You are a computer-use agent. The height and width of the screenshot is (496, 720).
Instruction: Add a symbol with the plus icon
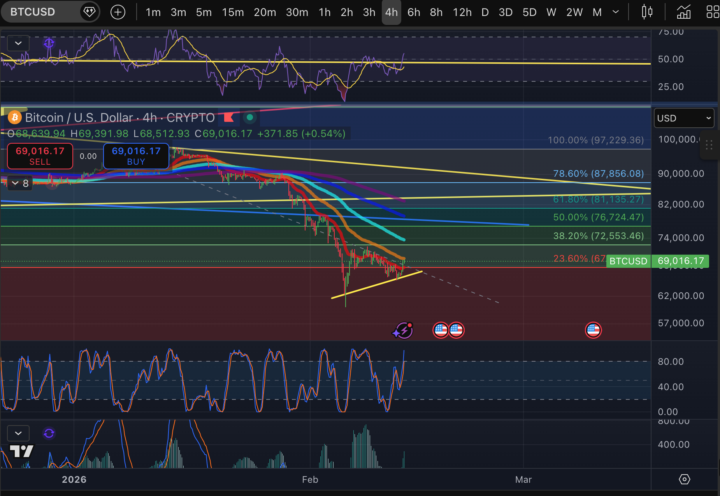(118, 12)
